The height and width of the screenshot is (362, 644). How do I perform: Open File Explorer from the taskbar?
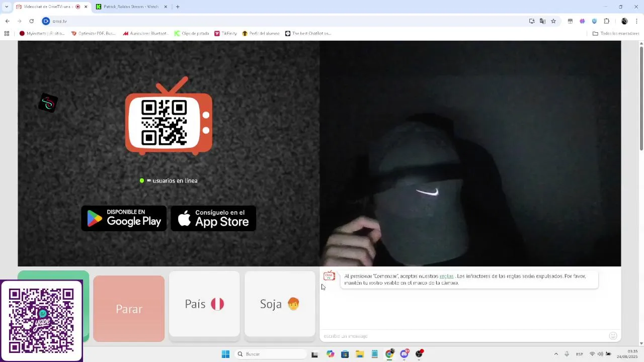click(x=360, y=354)
